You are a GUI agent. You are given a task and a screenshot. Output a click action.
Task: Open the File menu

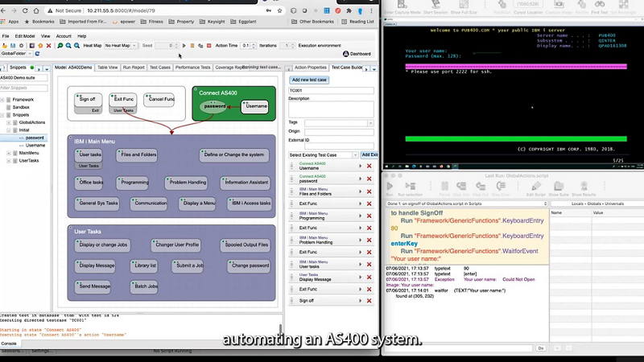(6, 36)
